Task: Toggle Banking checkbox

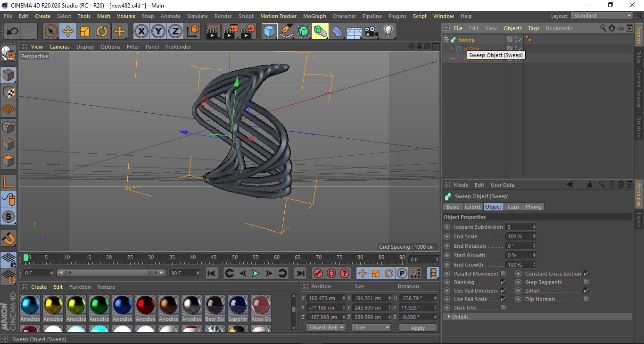Action: [503, 282]
